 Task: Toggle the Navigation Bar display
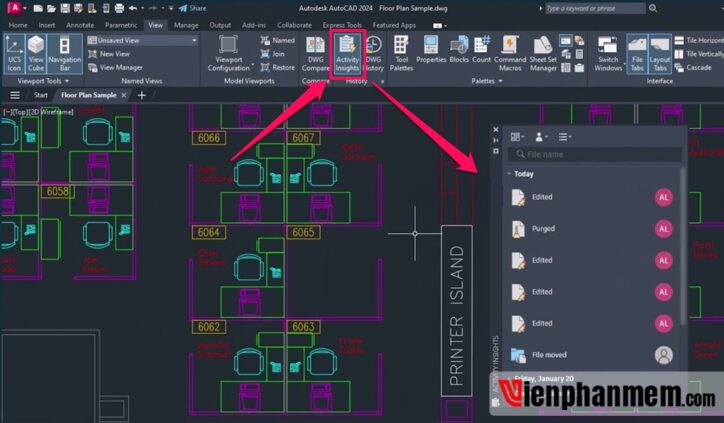(x=65, y=54)
